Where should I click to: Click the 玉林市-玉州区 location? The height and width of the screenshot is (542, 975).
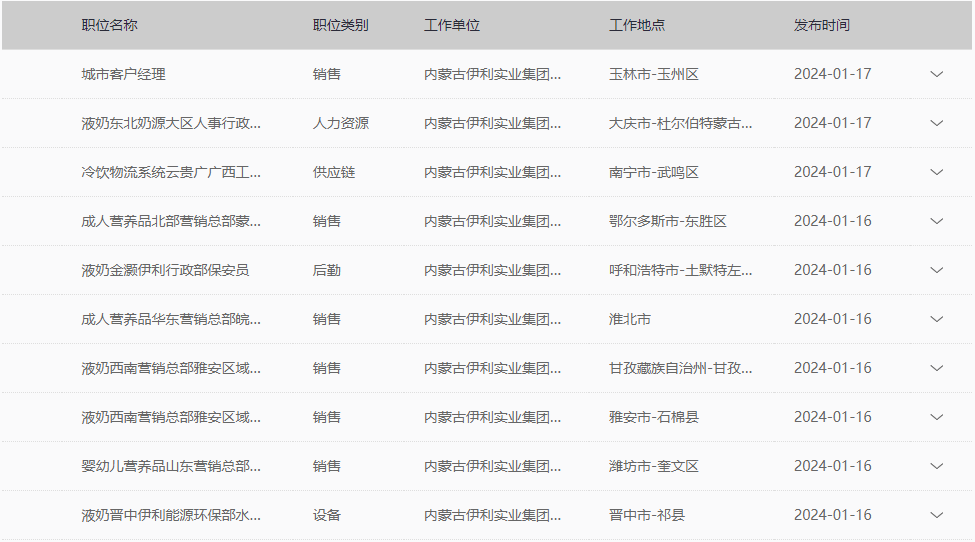click(x=654, y=75)
